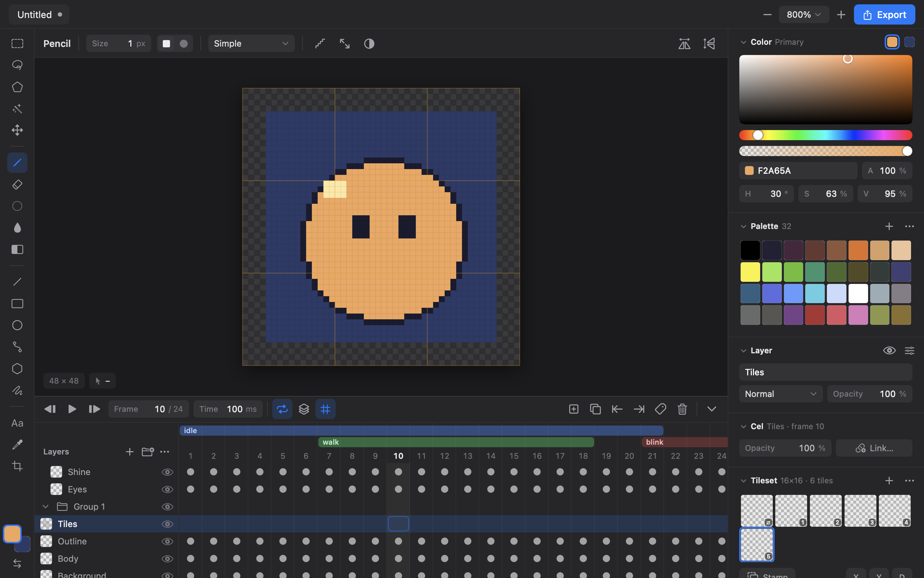Swap primary and secondary colors

17,564
